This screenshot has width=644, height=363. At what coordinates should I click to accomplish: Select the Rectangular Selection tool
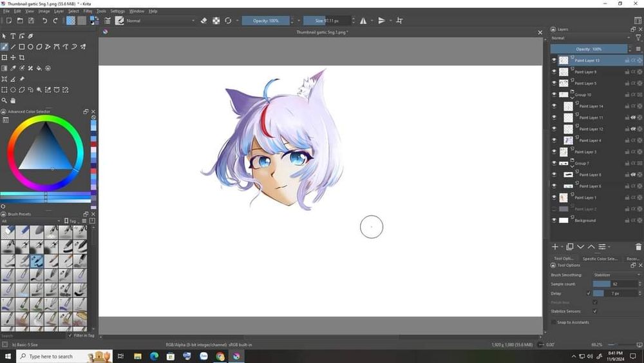coord(4,90)
